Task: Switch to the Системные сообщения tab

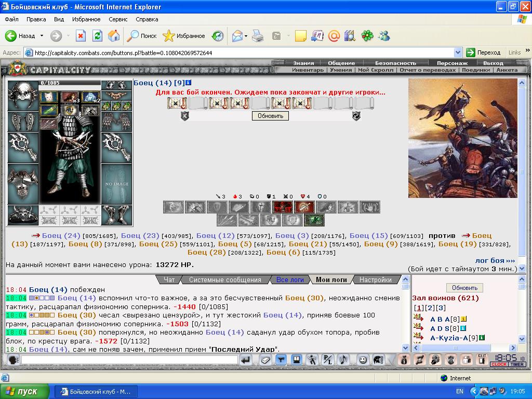Action: tap(225, 280)
